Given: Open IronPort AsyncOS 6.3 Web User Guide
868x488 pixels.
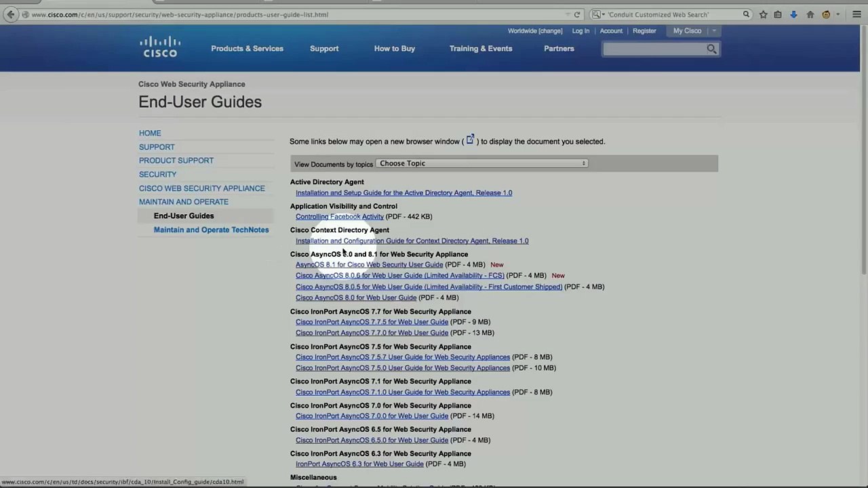Looking at the screenshot, I should click(359, 464).
